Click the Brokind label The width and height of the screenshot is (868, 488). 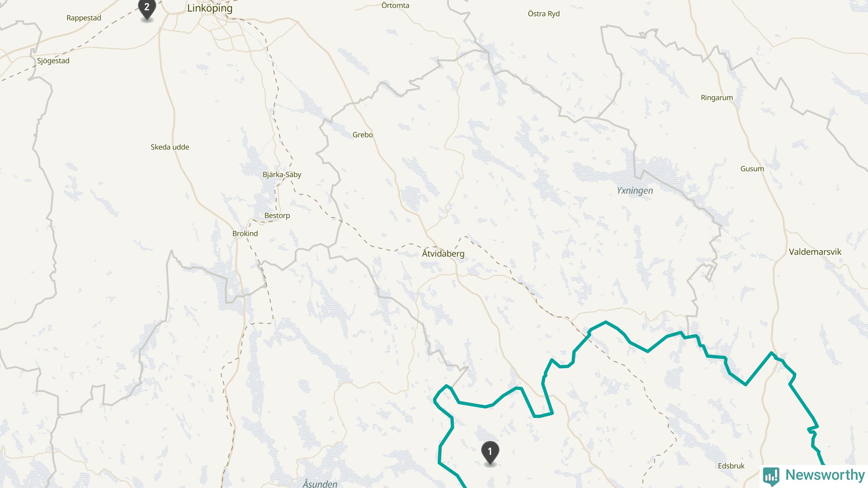coord(245,233)
